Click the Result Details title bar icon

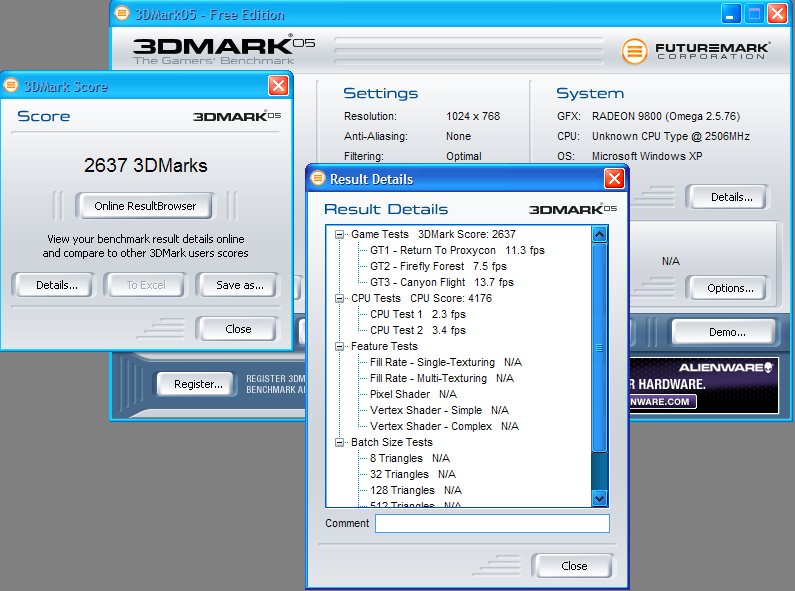(318, 178)
